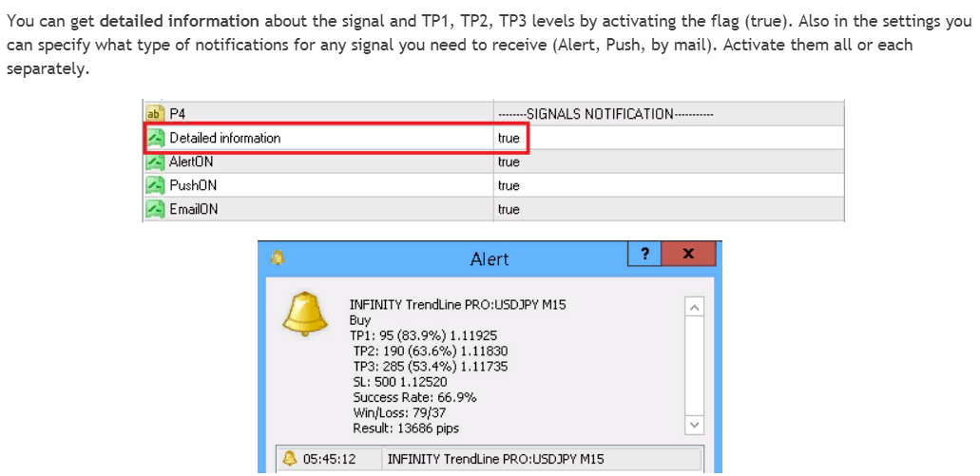This screenshot has height=476, width=980.
Task: Click the TP3: 285 (53.4%) line
Action: point(430,366)
